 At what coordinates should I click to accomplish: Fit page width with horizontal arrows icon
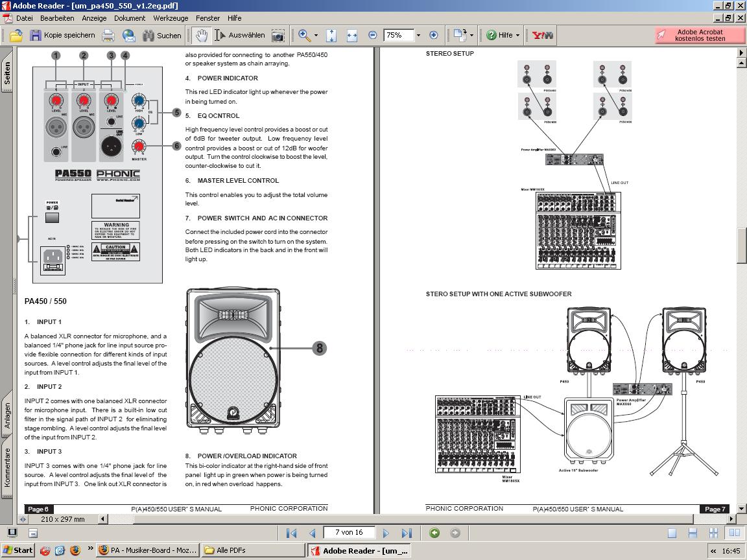click(352, 35)
